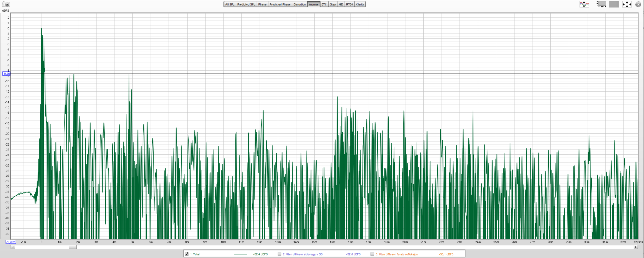The image size is (644, 258).
Task: Open the Step tab
Action: pyautogui.click(x=333, y=4)
